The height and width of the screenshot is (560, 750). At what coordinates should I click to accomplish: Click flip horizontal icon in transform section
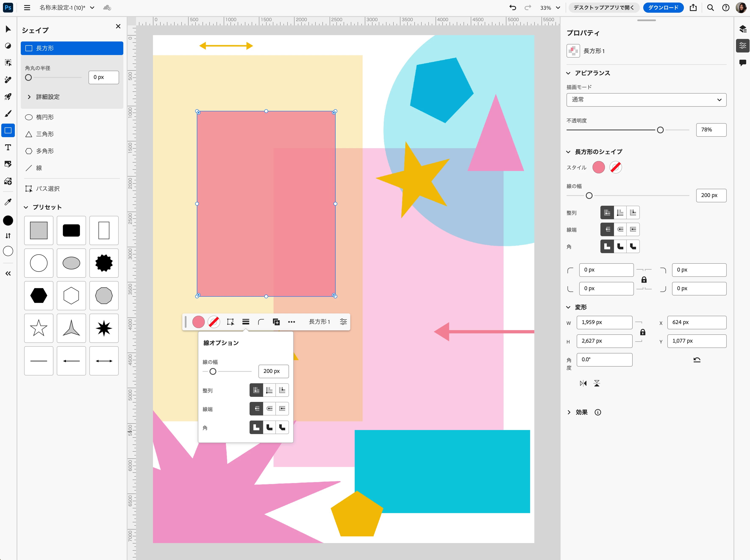pyautogui.click(x=583, y=383)
